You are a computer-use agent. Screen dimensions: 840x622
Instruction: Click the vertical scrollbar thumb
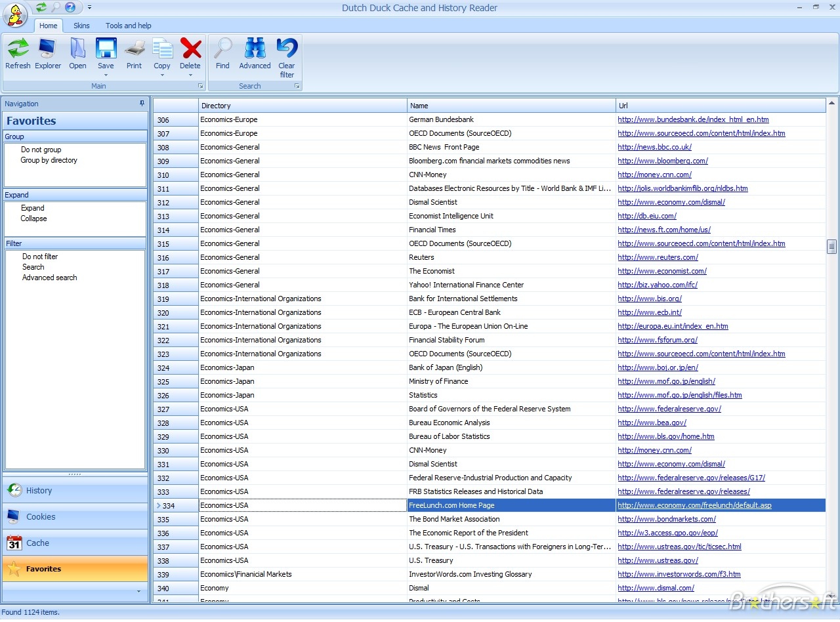(x=831, y=247)
